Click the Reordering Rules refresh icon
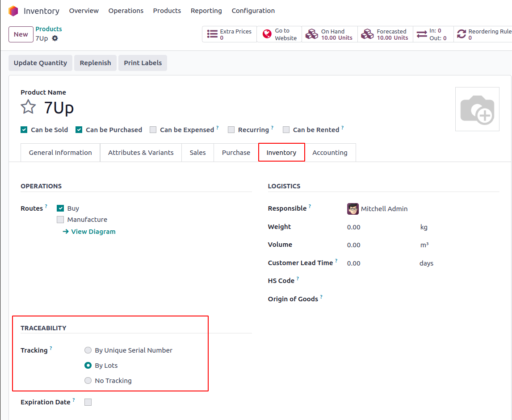The width and height of the screenshot is (512, 420). [462, 34]
